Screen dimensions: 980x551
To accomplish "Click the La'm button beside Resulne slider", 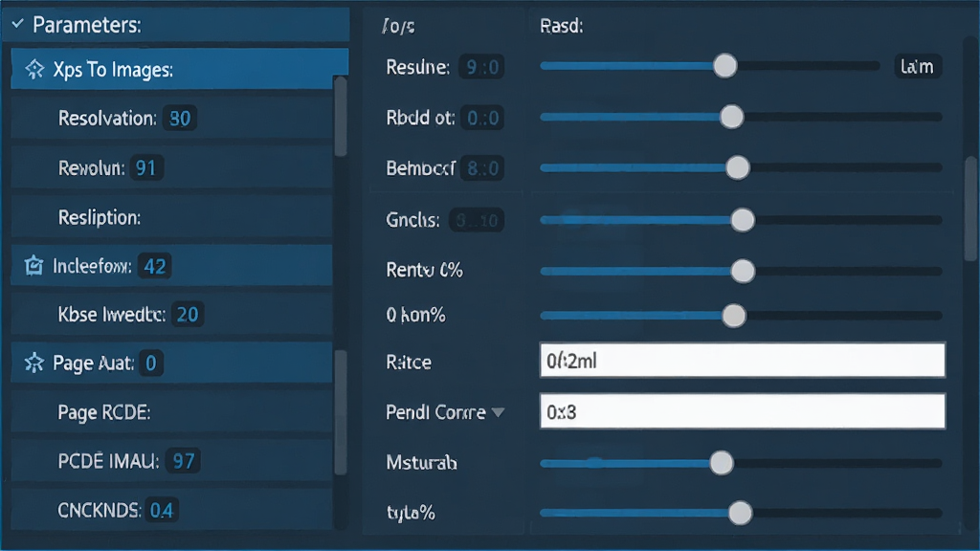I will 917,66.
